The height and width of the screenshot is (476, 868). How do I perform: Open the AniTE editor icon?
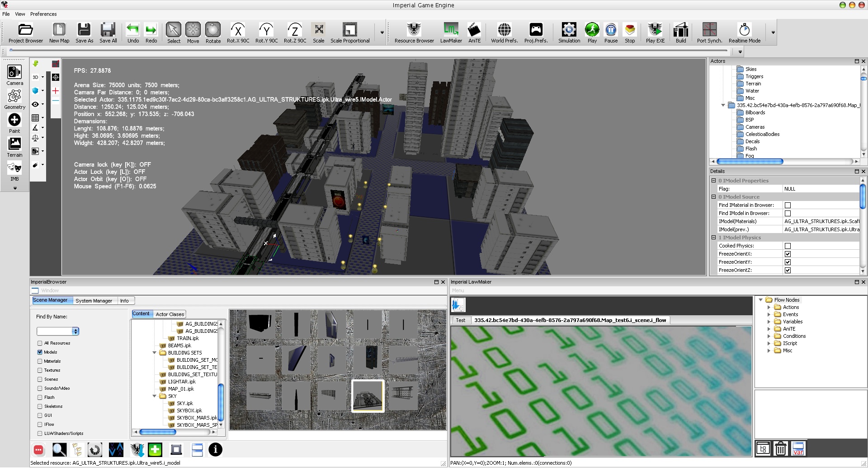point(474,33)
